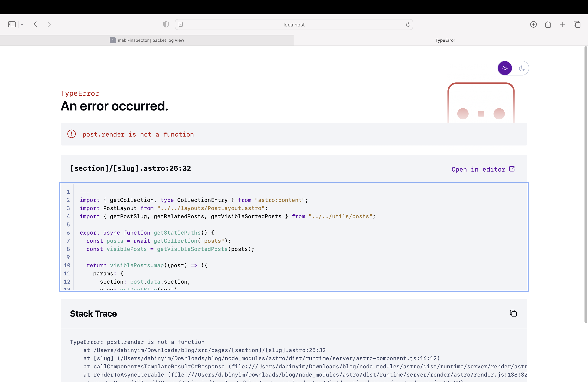Click the Share toolbar icon
The height and width of the screenshot is (382, 588).
pos(548,24)
